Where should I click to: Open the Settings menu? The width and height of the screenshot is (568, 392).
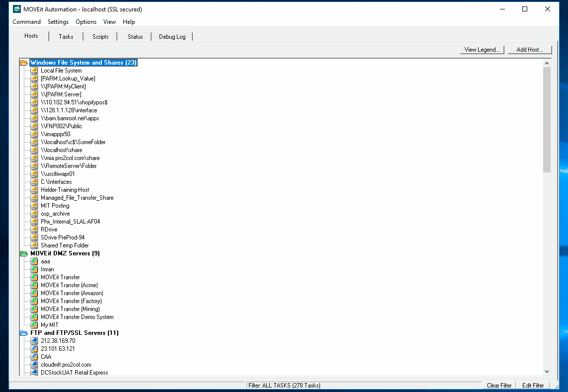click(58, 22)
